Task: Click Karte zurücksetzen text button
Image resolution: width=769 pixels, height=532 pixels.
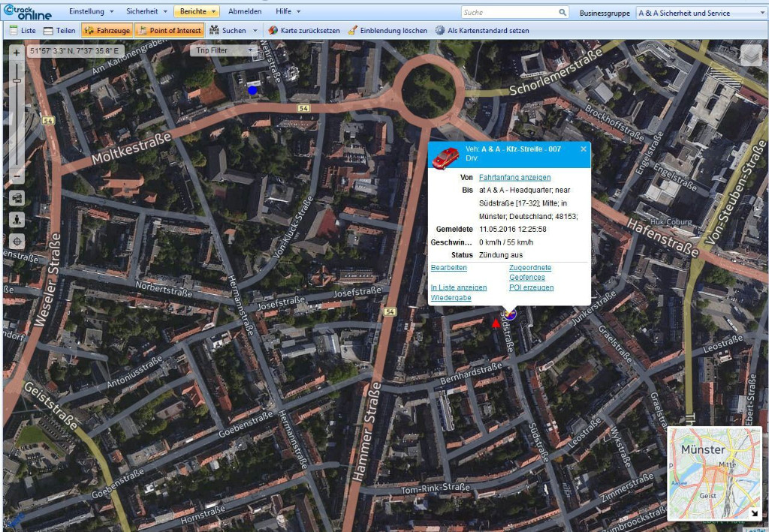Action: coord(310,30)
